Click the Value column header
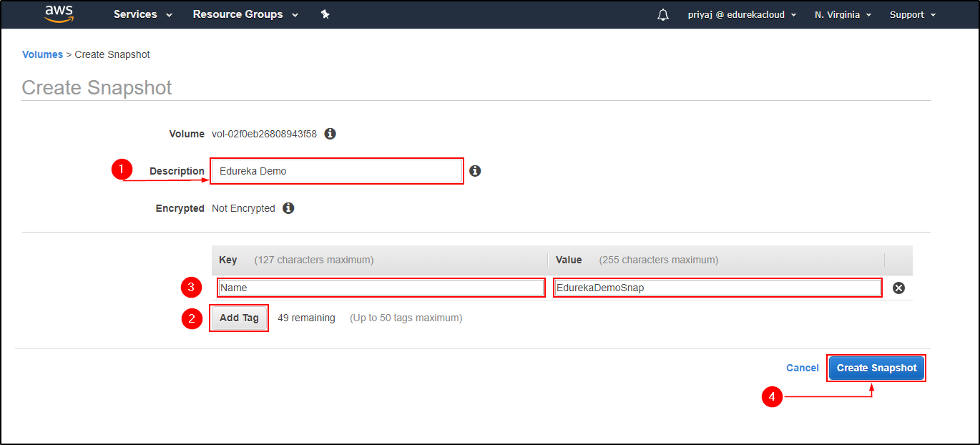The height and width of the screenshot is (445, 980). (569, 260)
